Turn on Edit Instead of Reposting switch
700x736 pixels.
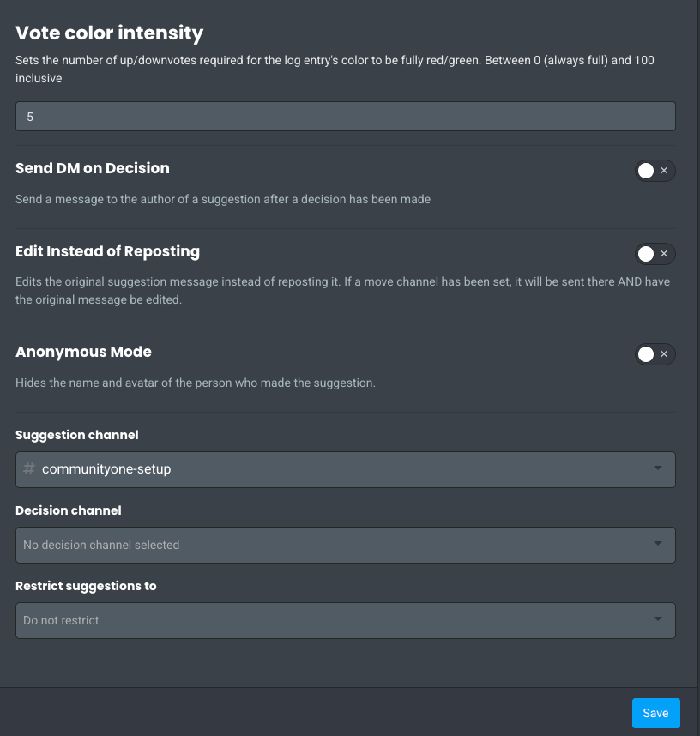655,254
